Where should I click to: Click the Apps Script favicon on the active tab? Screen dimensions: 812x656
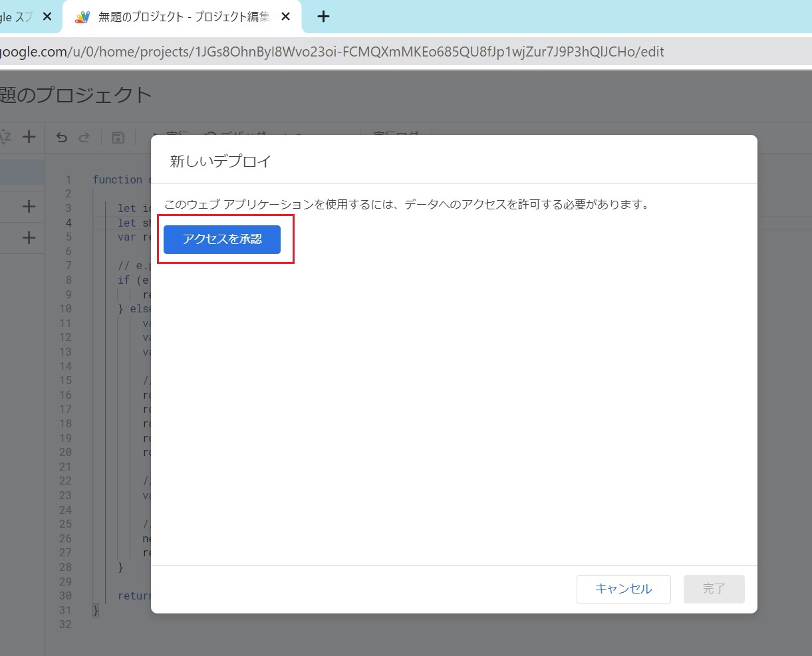82,17
